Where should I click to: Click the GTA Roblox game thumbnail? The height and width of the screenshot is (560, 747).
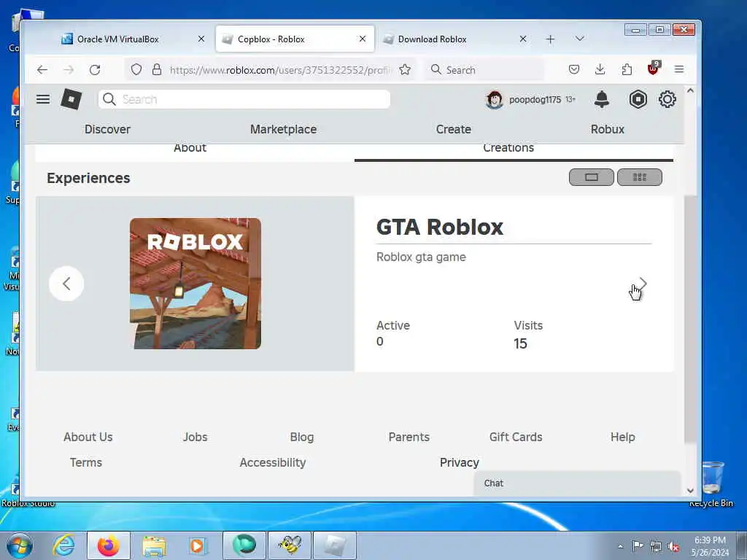(196, 284)
